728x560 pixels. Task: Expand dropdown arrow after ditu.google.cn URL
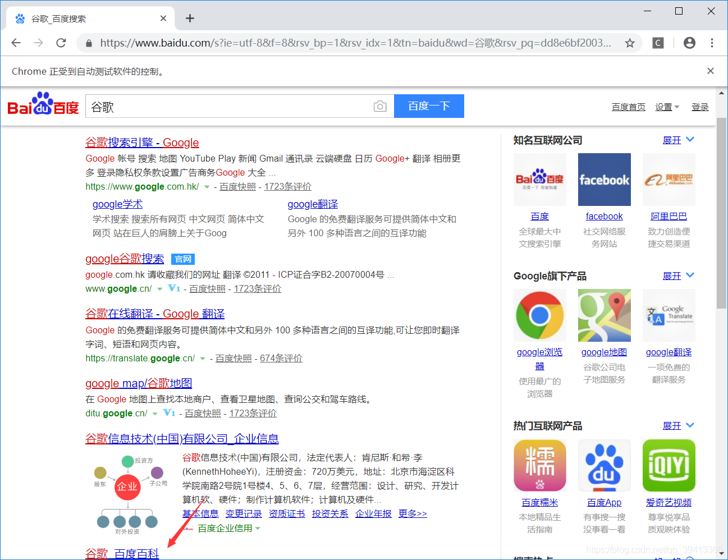155,414
